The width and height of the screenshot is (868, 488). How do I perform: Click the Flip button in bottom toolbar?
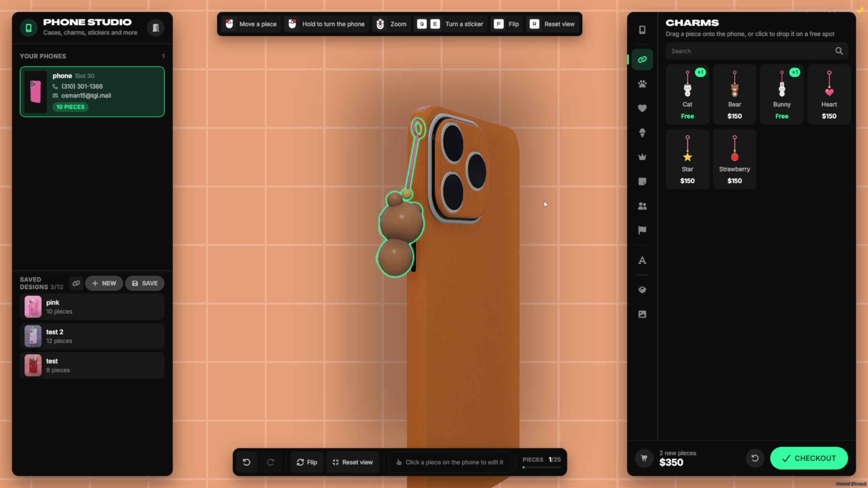click(x=307, y=462)
